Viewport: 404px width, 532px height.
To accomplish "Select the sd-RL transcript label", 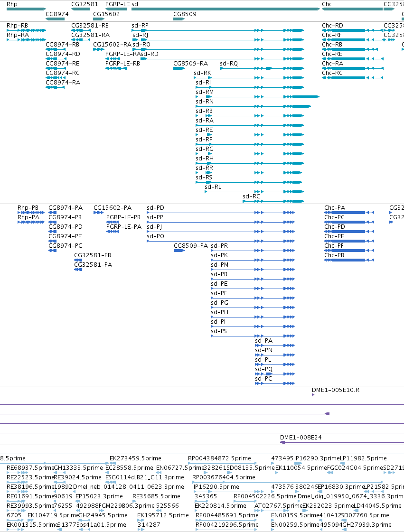I will (x=213, y=187).
